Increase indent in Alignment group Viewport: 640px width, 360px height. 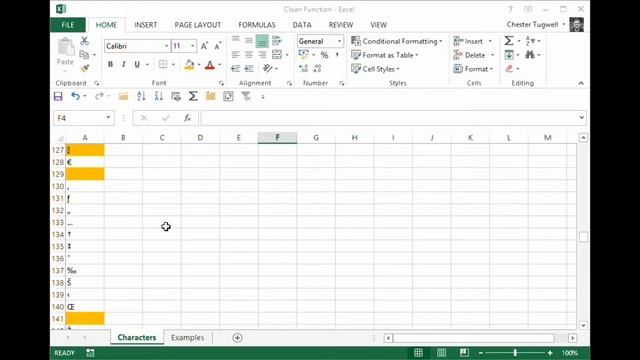(249, 69)
